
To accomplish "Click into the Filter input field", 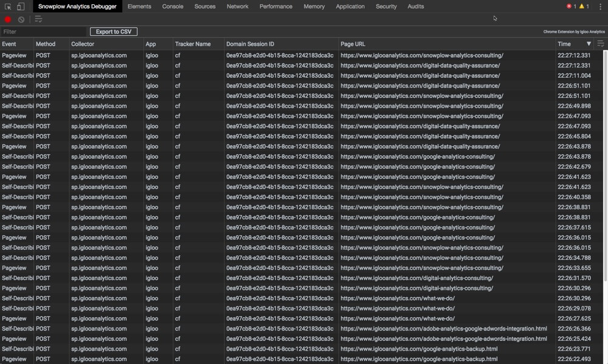I will tap(43, 32).
